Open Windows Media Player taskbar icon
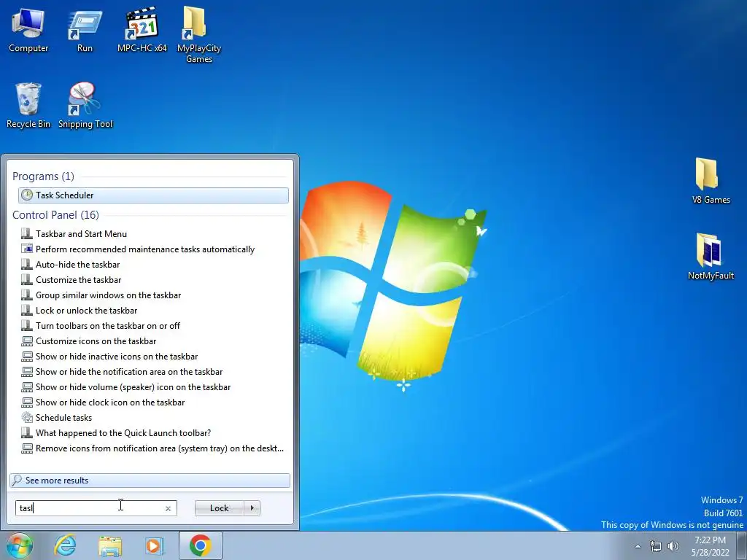Screen dimensions: 747x560 click(x=155, y=545)
